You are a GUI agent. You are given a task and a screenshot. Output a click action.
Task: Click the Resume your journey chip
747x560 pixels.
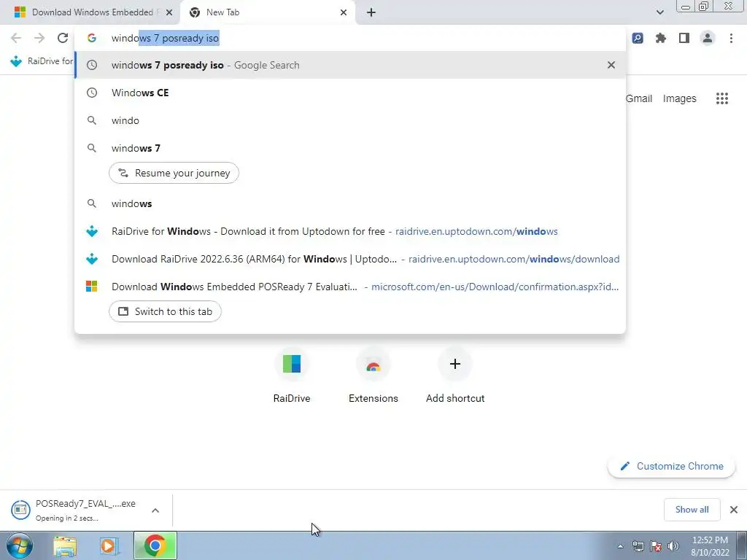point(174,173)
